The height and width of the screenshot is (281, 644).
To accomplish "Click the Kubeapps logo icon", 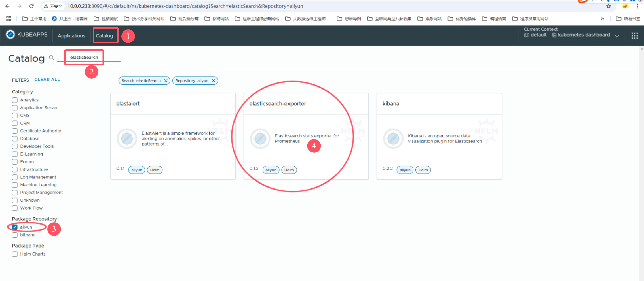I will coord(10,34).
